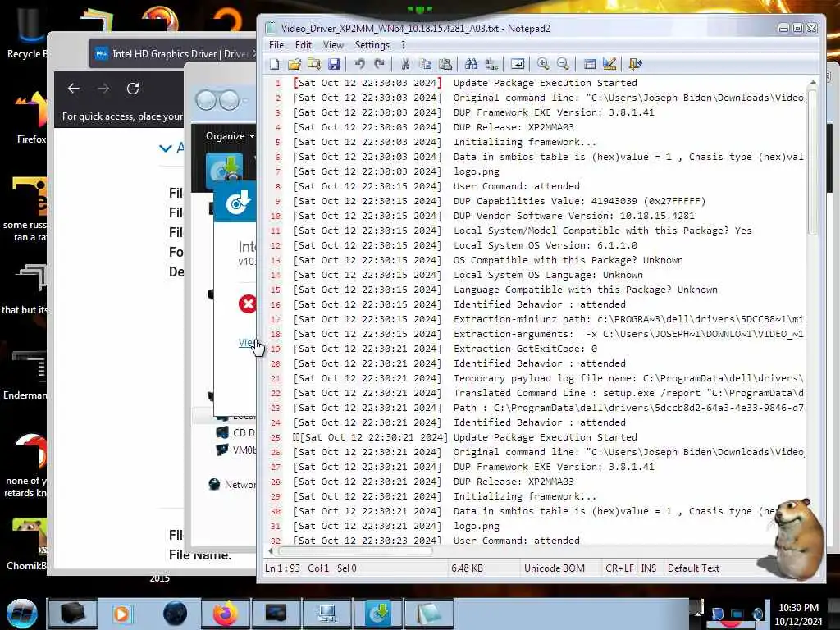Click the INS status bar indicator
The image size is (840, 630).
pos(649,568)
